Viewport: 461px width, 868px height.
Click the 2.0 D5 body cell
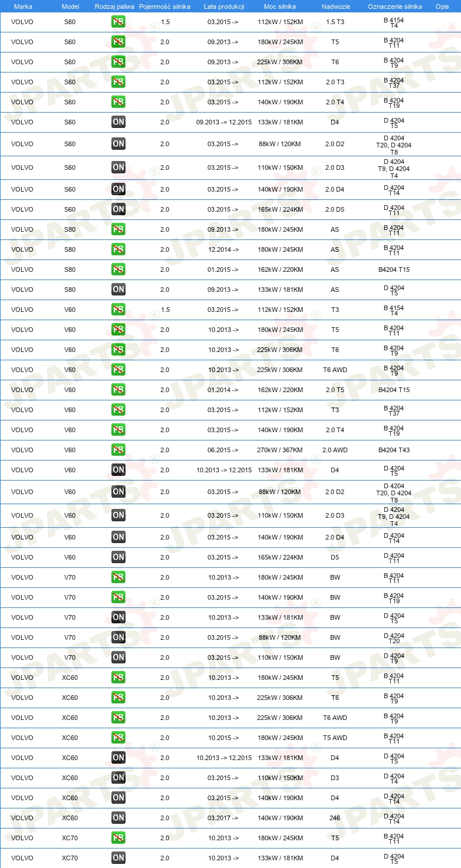coord(335,209)
